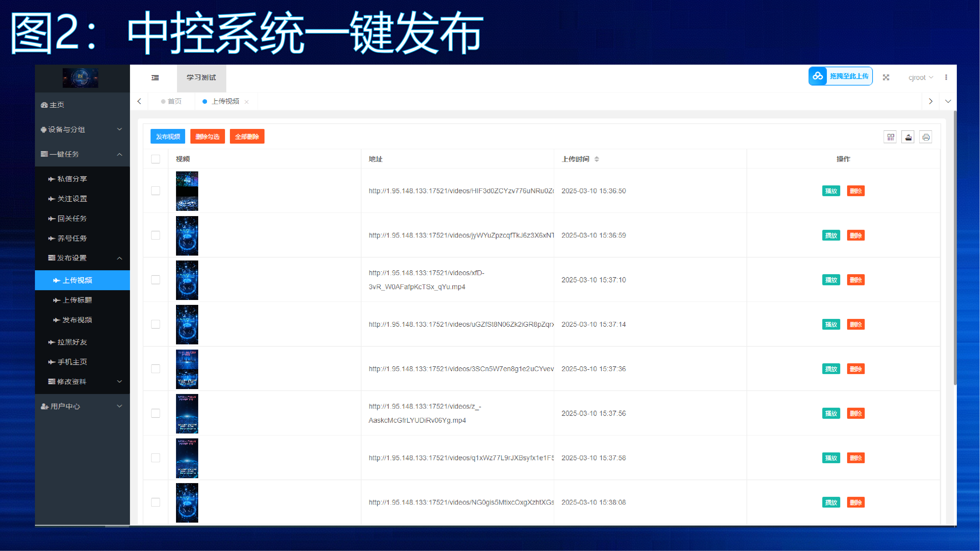
Task: Check the row uploaded at 15:37:56
Action: (x=155, y=413)
